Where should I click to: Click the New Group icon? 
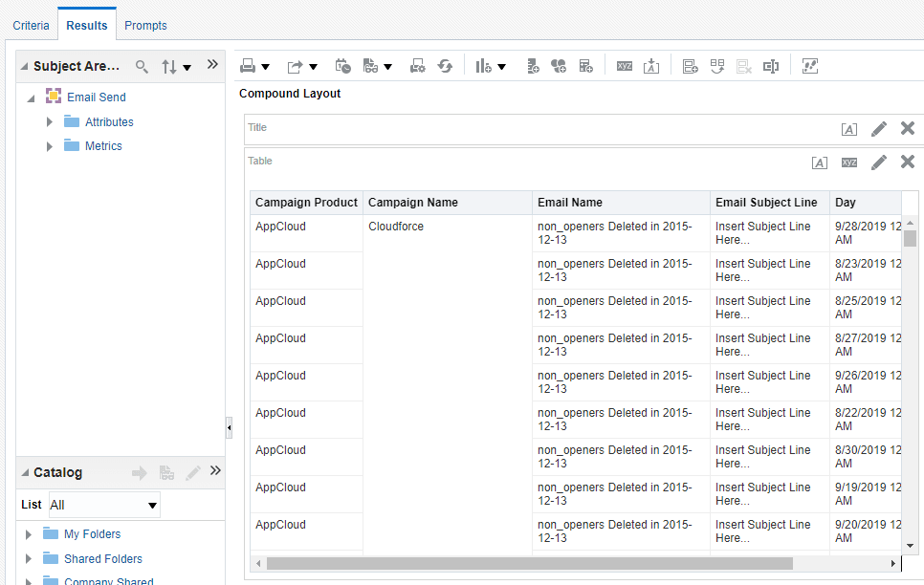click(559, 65)
